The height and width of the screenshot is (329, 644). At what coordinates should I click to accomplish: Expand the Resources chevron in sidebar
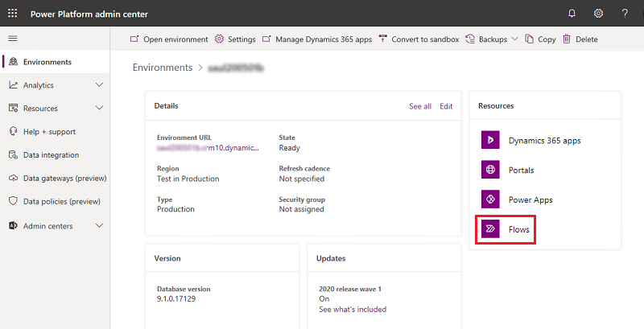click(x=99, y=109)
